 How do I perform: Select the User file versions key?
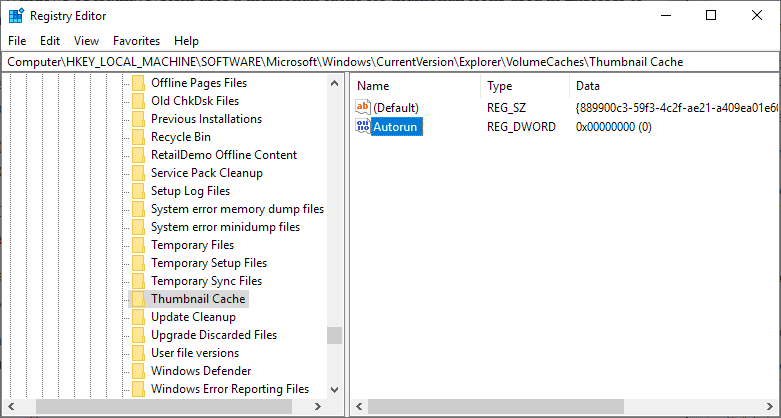pos(195,353)
